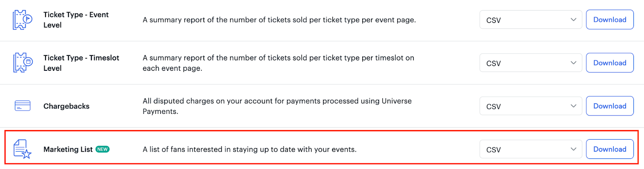
Task: Click the Marketing List report name
Action: coord(68,149)
